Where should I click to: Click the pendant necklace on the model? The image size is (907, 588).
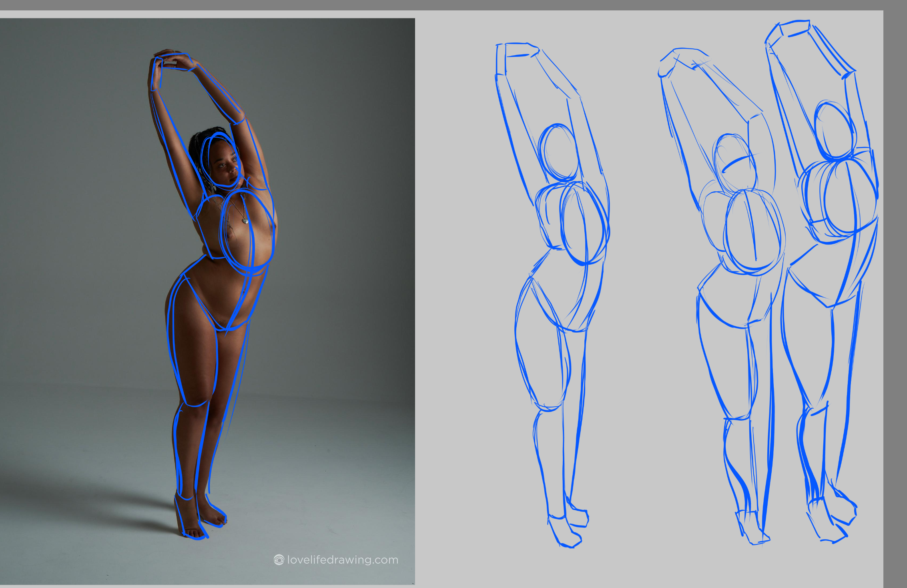[245, 220]
